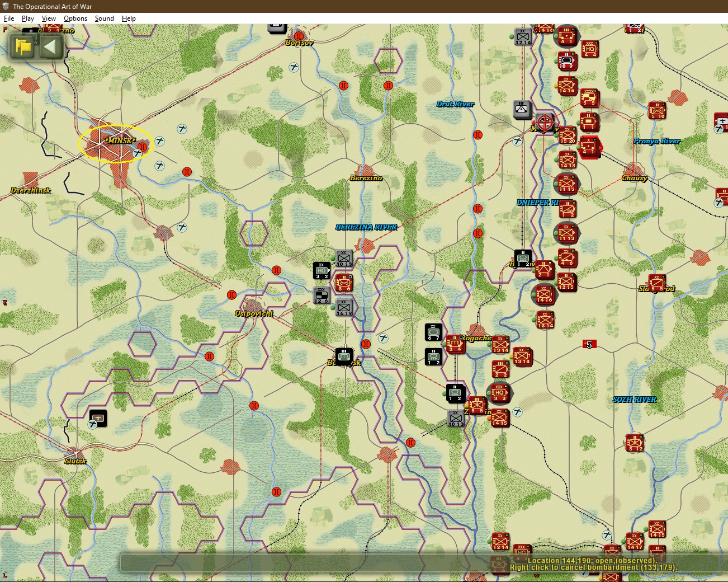Screen dimensions: 728x582
Task: Click the red bombardment crosshair target
Action: pos(545,122)
